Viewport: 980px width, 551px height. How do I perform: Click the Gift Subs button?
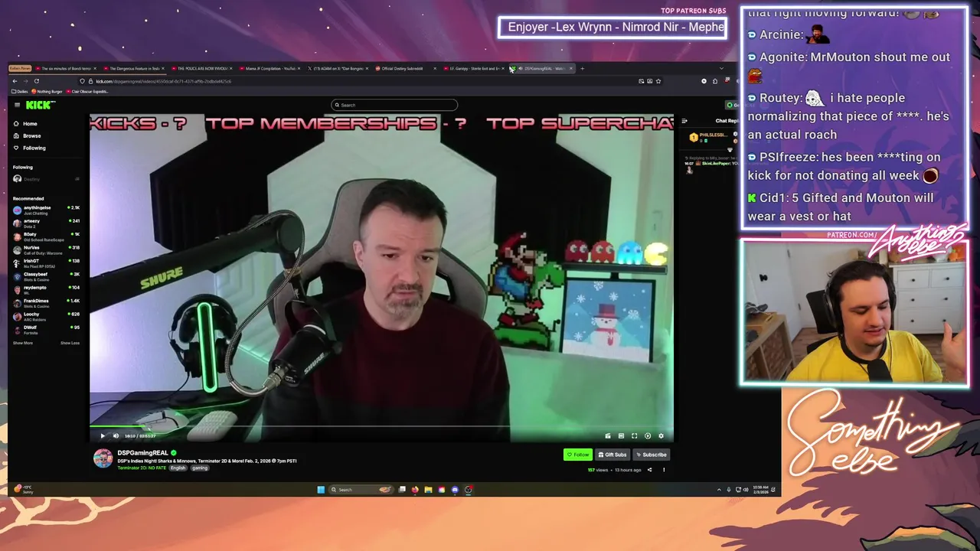point(612,455)
